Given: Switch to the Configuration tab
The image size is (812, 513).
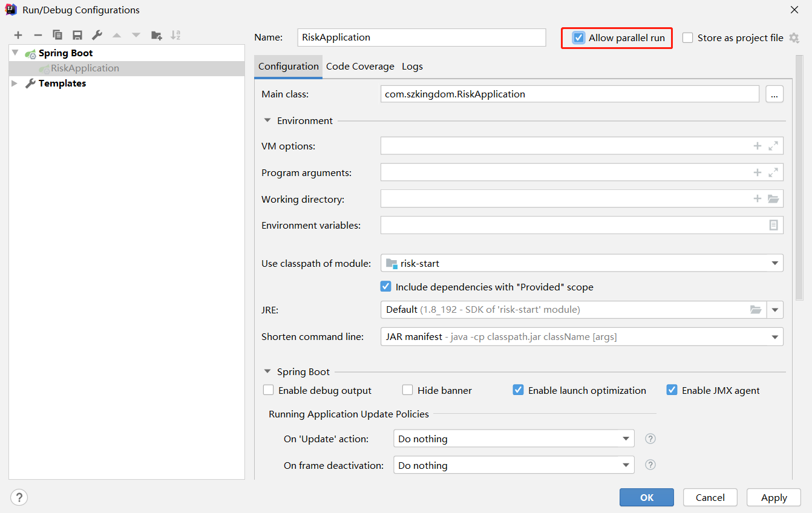Looking at the screenshot, I should (288, 67).
